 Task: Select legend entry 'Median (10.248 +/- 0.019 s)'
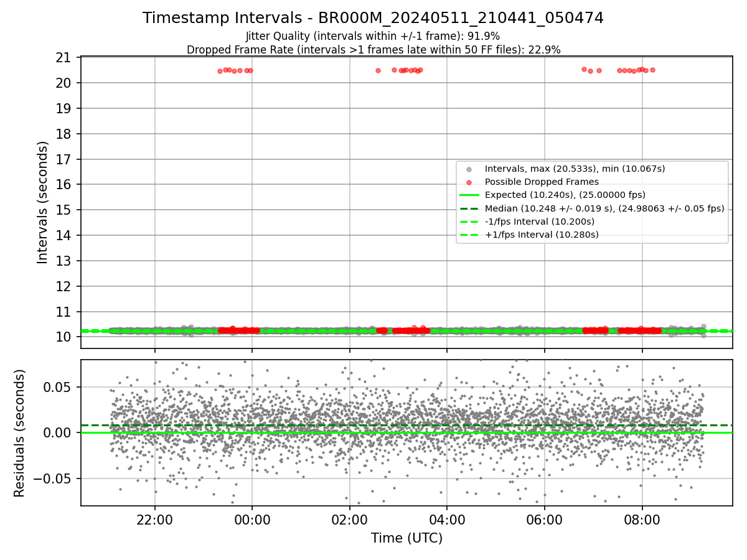coord(604,208)
